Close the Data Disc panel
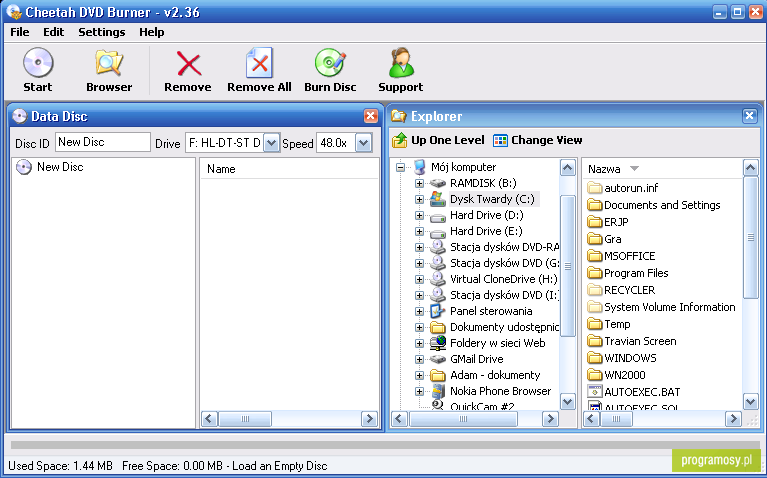 pyautogui.click(x=371, y=116)
